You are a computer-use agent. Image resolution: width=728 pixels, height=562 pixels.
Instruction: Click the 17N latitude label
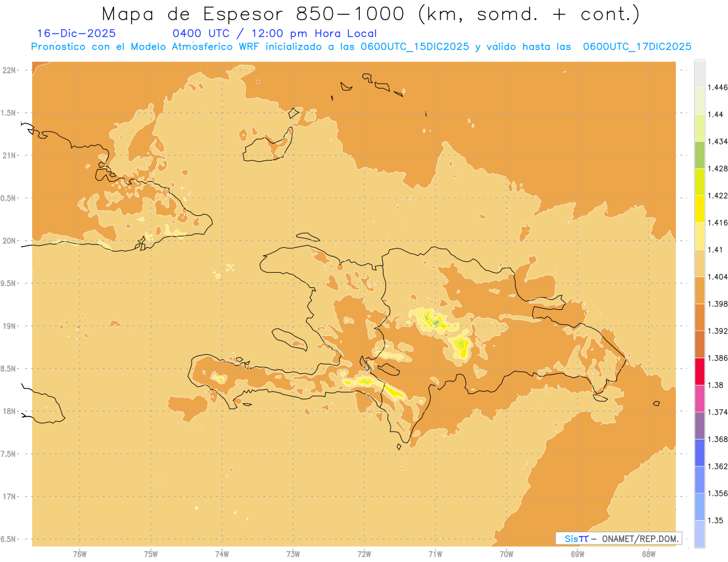[x=10, y=496]
